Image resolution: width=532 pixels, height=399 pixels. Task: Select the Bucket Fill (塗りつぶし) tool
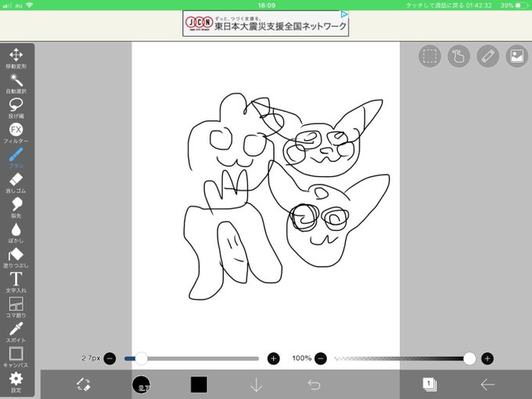[16, 257]
